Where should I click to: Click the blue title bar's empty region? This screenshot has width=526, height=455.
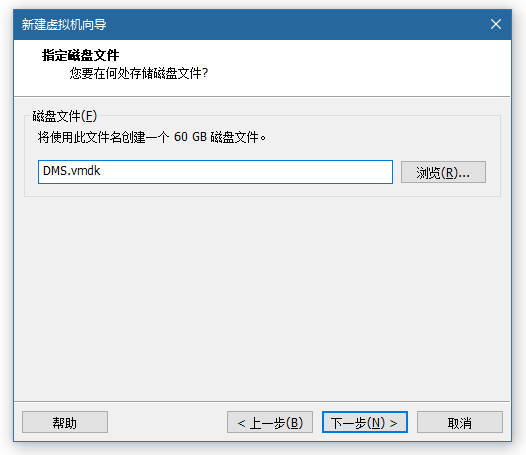pyautogui.click(x=295, y=24)
